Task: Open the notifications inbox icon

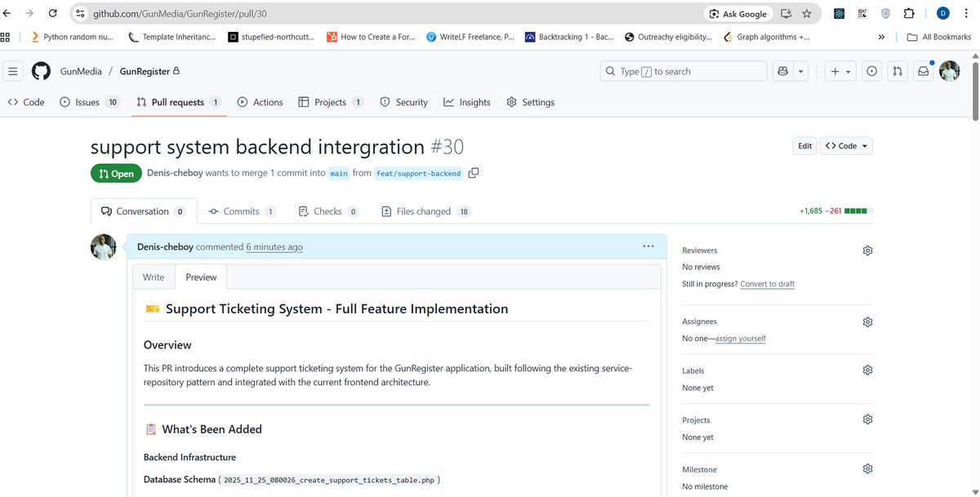Action: point(923,72)
